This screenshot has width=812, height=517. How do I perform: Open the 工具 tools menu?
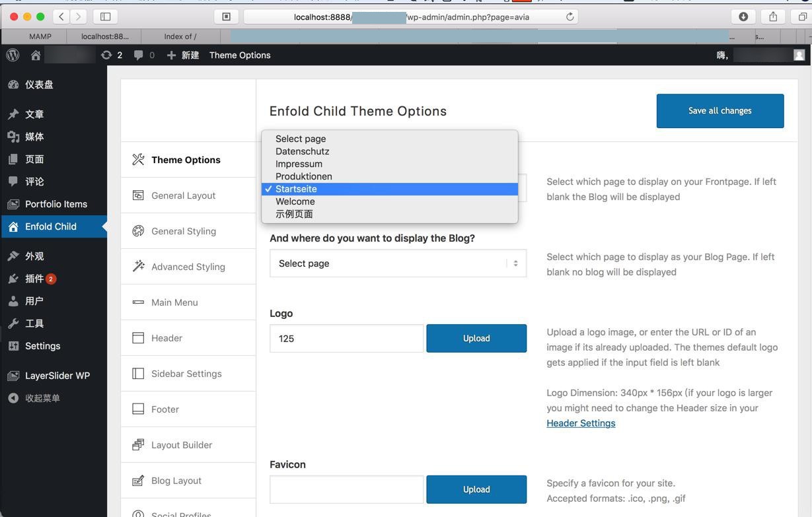click(x=54, y=324)
